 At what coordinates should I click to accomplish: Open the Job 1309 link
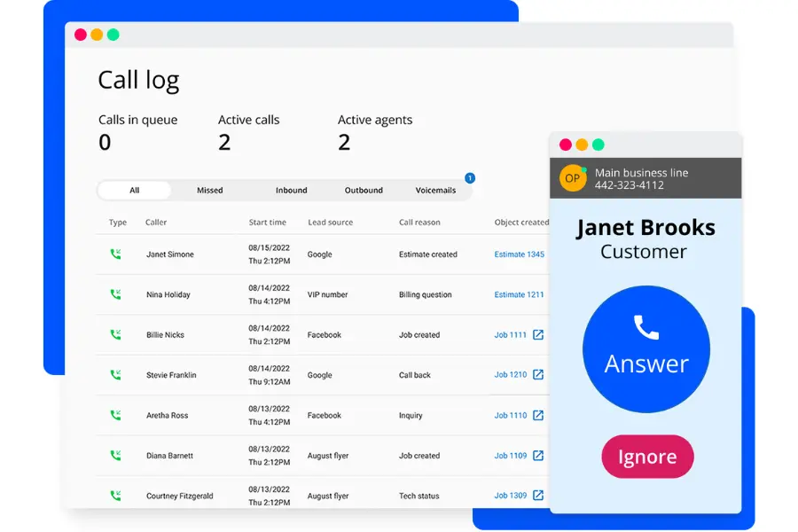tap(511, 496)
